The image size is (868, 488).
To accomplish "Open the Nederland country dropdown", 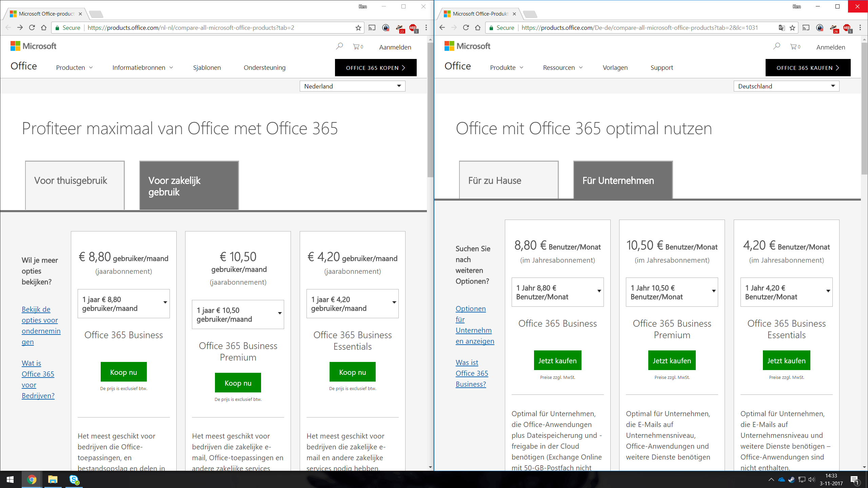I will tap(352, 86).
